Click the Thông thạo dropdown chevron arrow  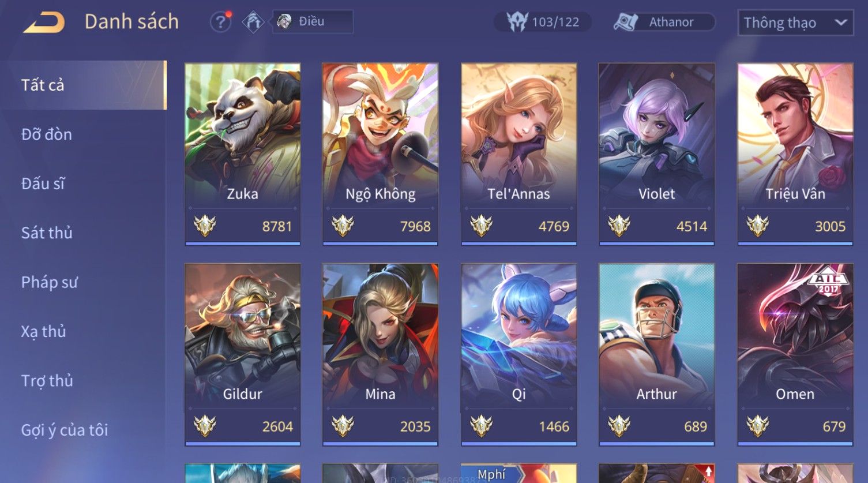[x=841, y=23]
